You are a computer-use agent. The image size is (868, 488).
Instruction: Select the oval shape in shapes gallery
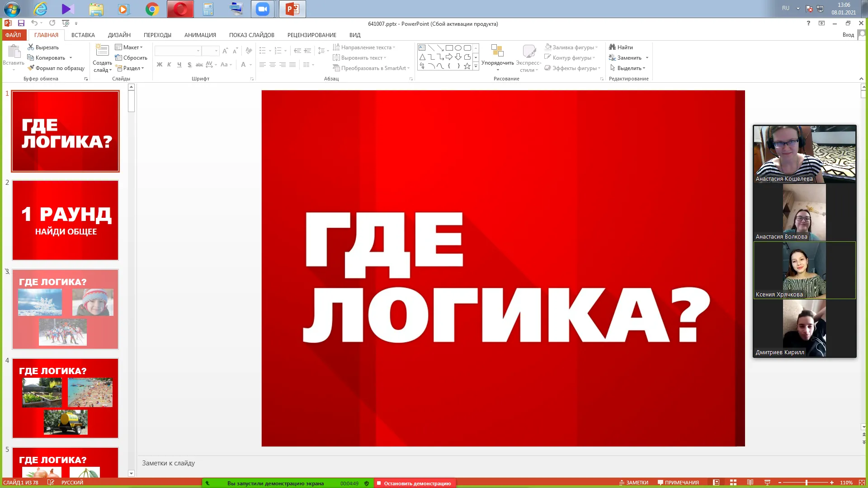458,48
